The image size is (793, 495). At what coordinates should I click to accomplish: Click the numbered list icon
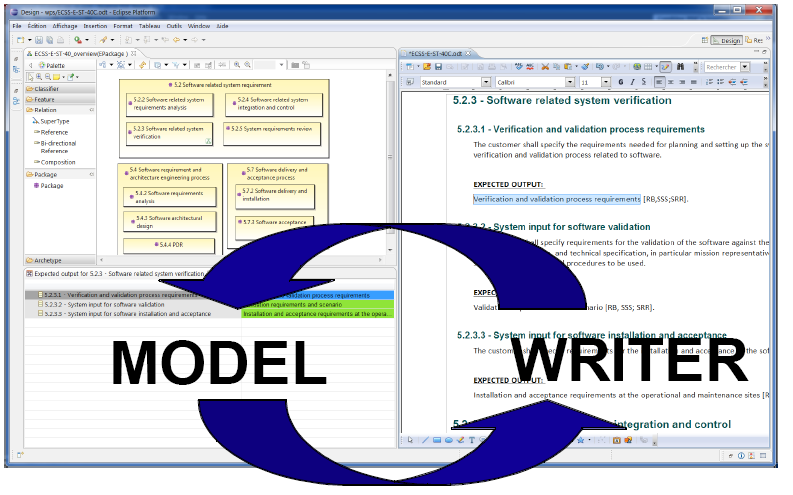[x=710, y=82]
